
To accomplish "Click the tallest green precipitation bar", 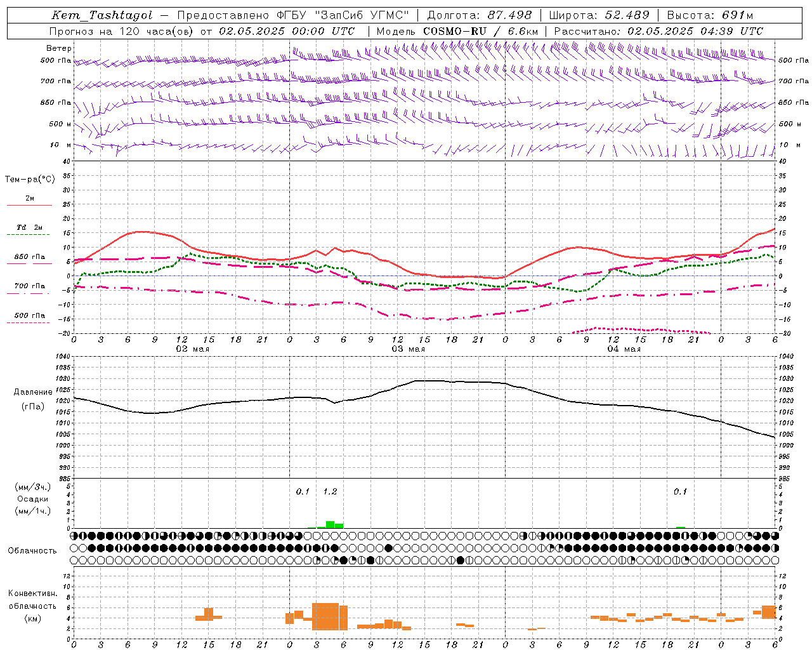I will pyautogui.click(x=330, y=524).
